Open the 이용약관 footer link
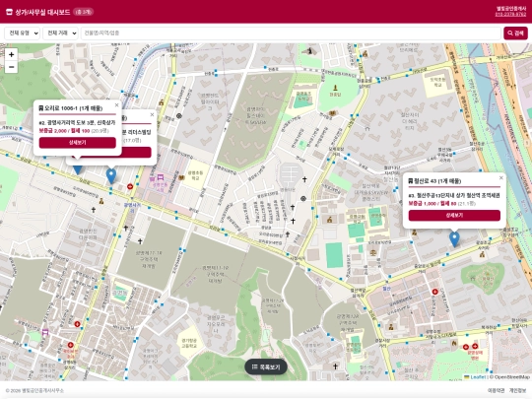The image size is (532, 399). tap(496, 390)
